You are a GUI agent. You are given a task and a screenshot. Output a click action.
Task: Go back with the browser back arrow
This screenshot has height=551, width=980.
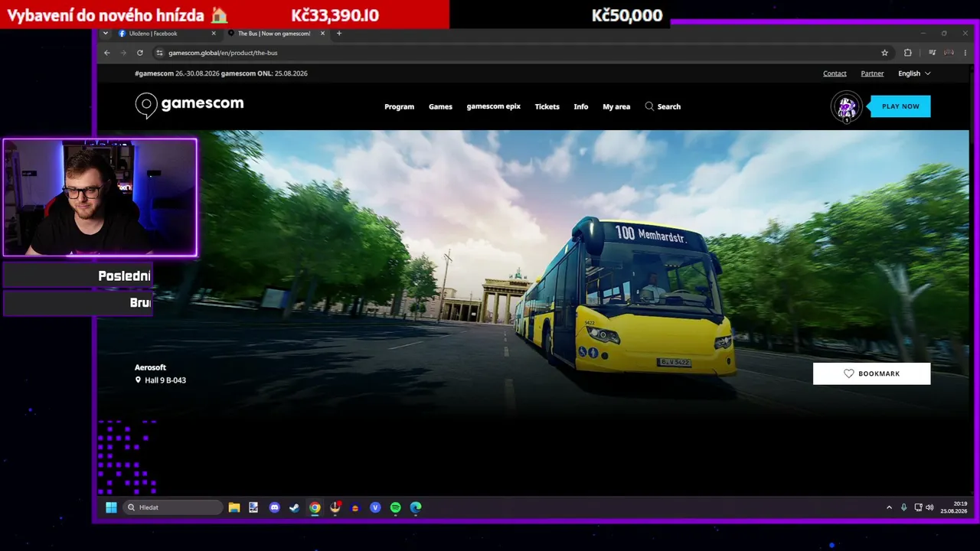107,53
